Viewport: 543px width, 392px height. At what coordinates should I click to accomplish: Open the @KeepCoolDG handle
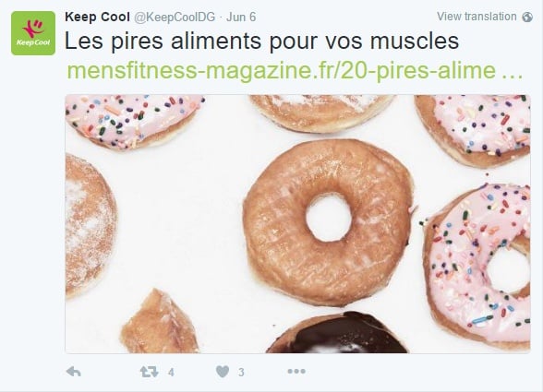pyautogui.click(x=175, y=17)
